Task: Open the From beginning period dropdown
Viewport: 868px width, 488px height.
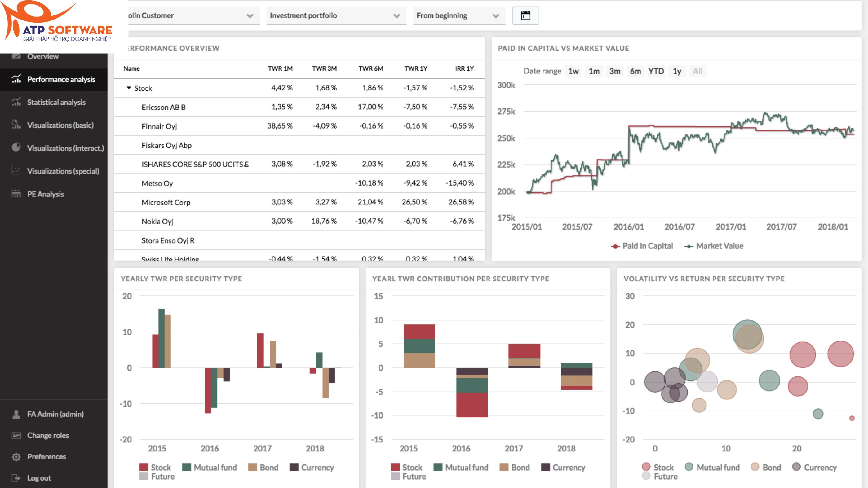Action: [458, 15]
